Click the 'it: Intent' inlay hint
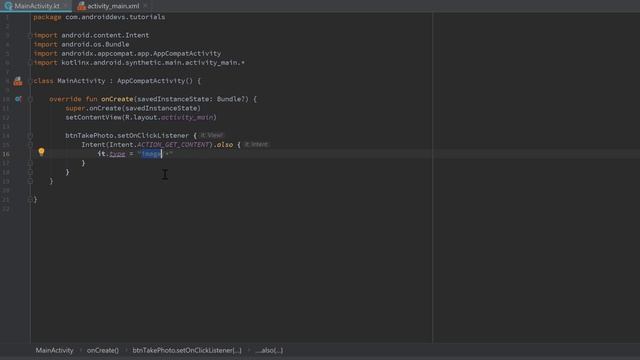The image size is (640, 360). click(256, 144)
